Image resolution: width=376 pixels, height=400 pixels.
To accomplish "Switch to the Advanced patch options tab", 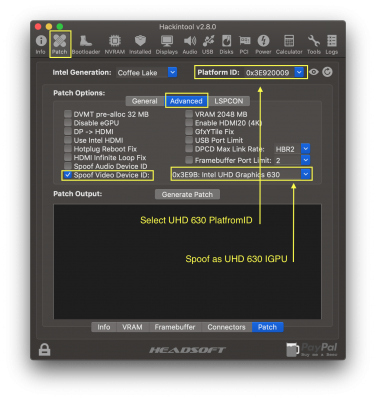I will tap(186, 101).
